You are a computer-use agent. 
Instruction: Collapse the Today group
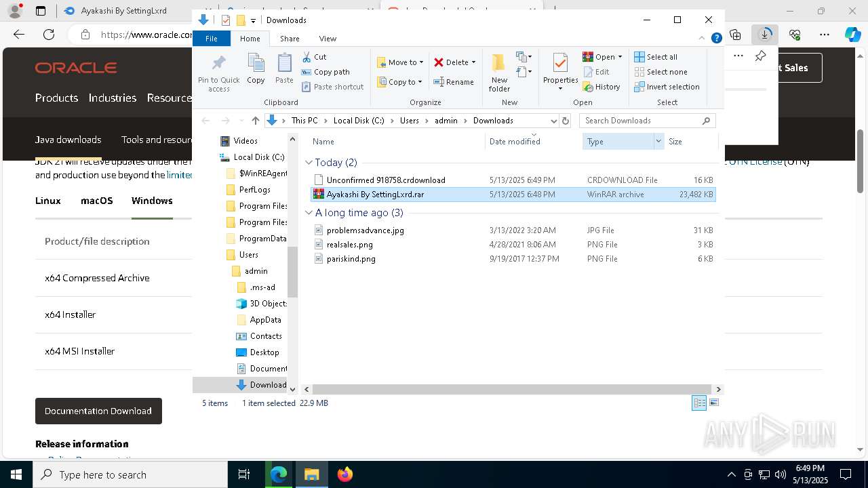pyautogui.click(x=309, y=163)
